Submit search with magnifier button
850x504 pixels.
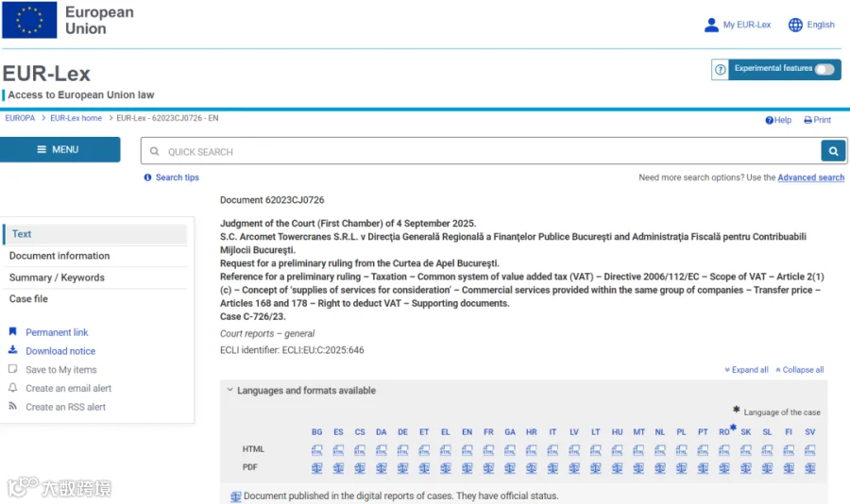coord(833,151)
